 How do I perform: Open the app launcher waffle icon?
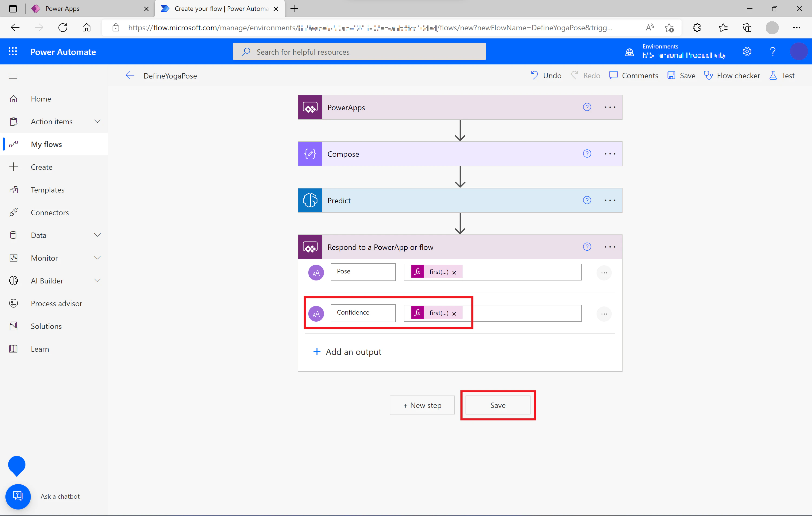point(13,52)
